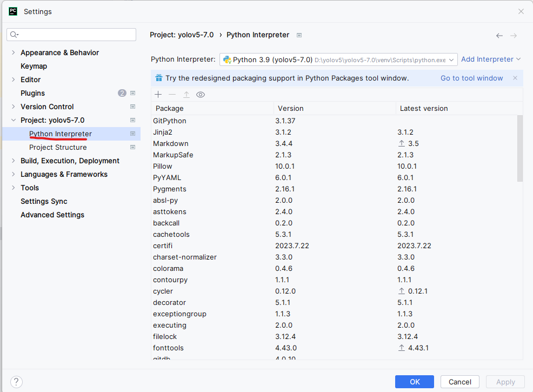The image size is (533, 392).
Task: Select the PyYAML package row
Action: pyautogui.click(x=334, y=177)
